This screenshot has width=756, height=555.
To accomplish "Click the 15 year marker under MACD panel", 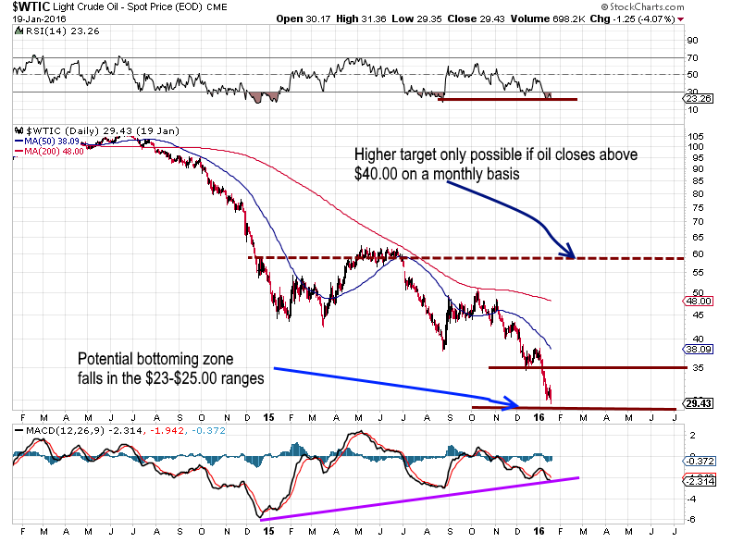I will [x=268, y=531].
